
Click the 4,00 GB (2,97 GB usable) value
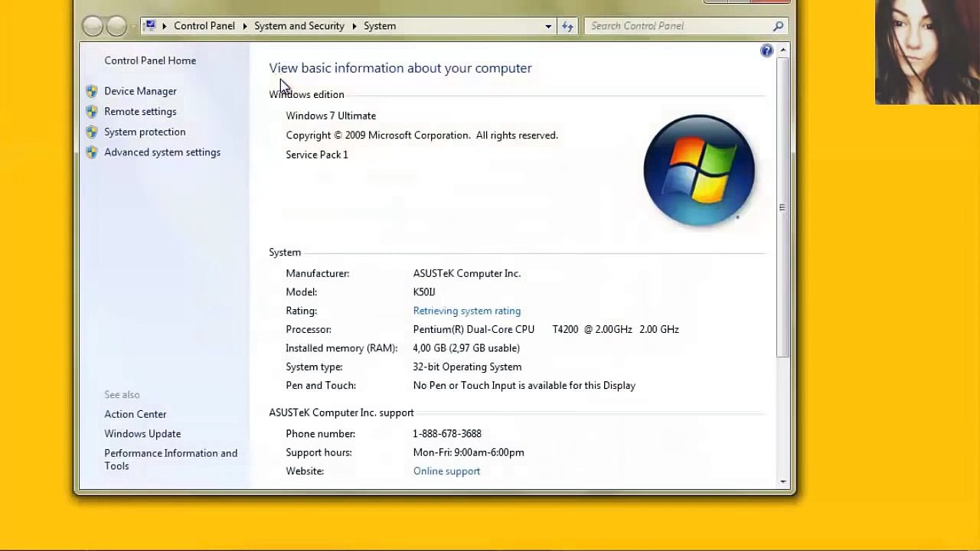pos(466,348)
